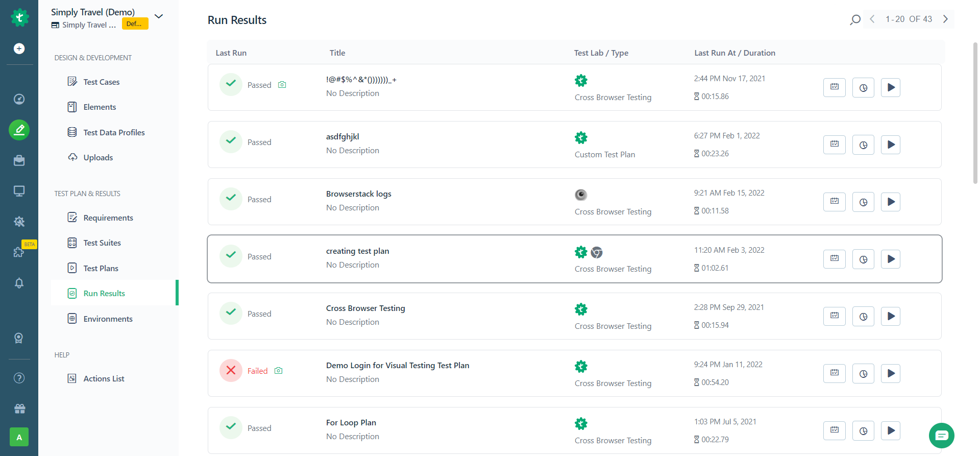Click run history clock icon for Browserstack logs
Screen dimensions: 980x456
(x=863, y=202)
